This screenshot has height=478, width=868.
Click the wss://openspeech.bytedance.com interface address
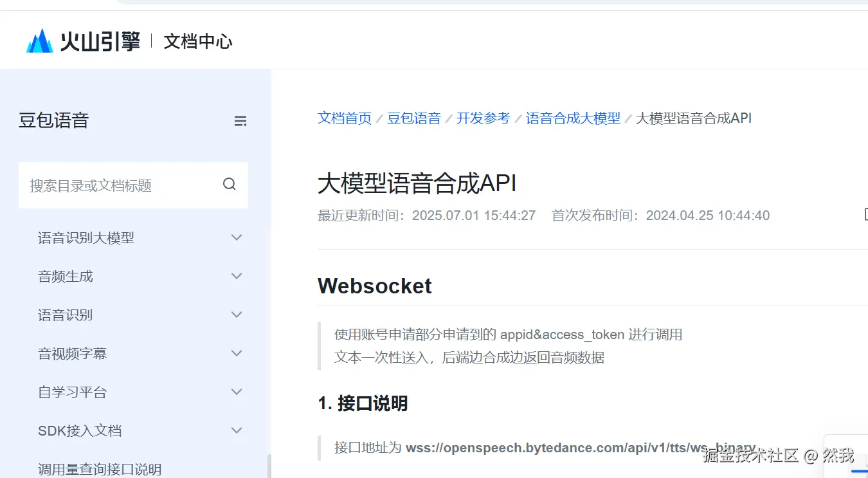tap(581, 448)
